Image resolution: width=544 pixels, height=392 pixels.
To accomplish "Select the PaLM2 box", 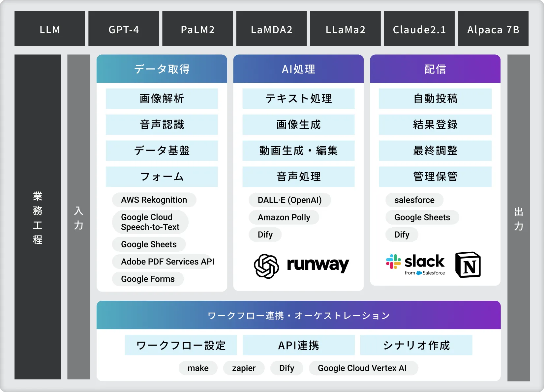I will click(197, 29).
